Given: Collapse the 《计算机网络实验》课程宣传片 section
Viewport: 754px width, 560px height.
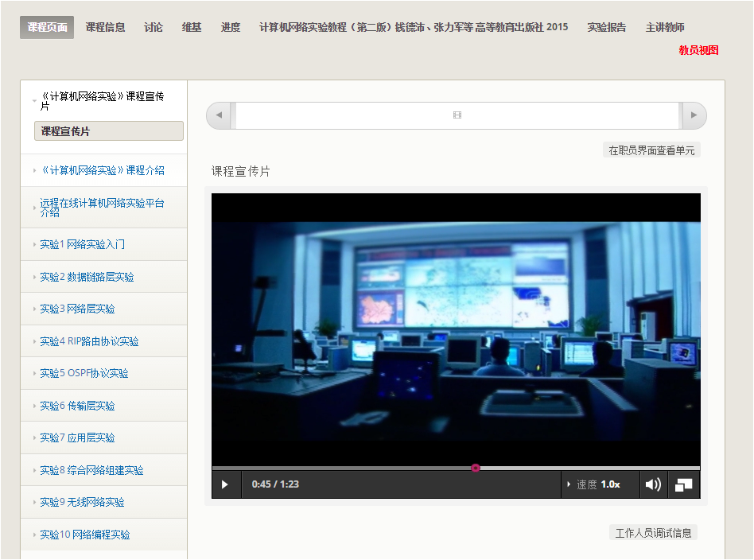Looking at the screenshot, I should (102, 101).
